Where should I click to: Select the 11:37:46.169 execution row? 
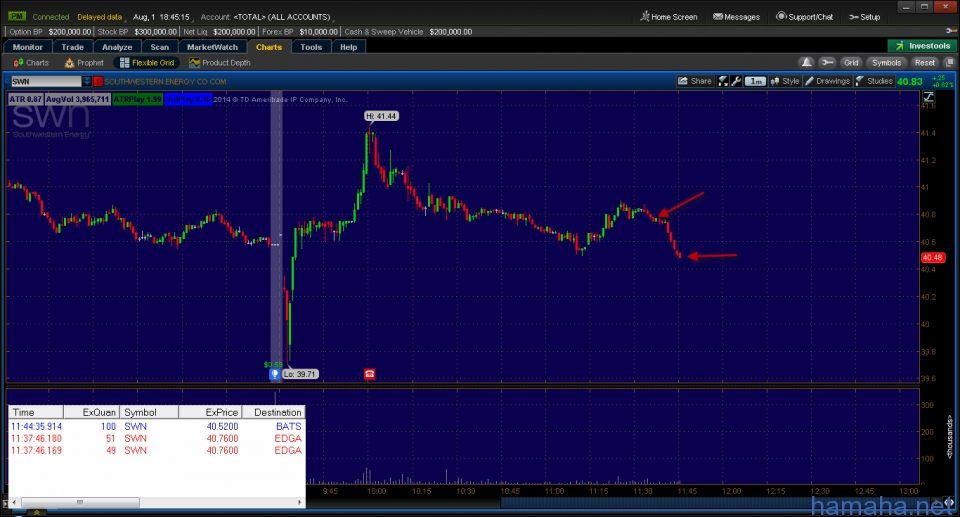point(157,450)
